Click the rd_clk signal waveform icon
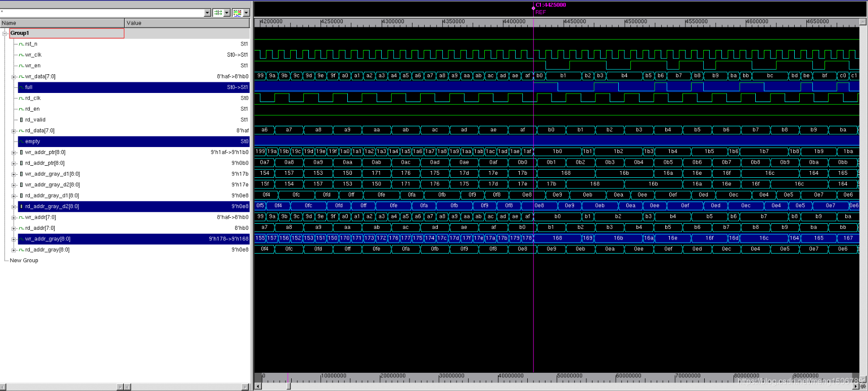 [21, 98]
